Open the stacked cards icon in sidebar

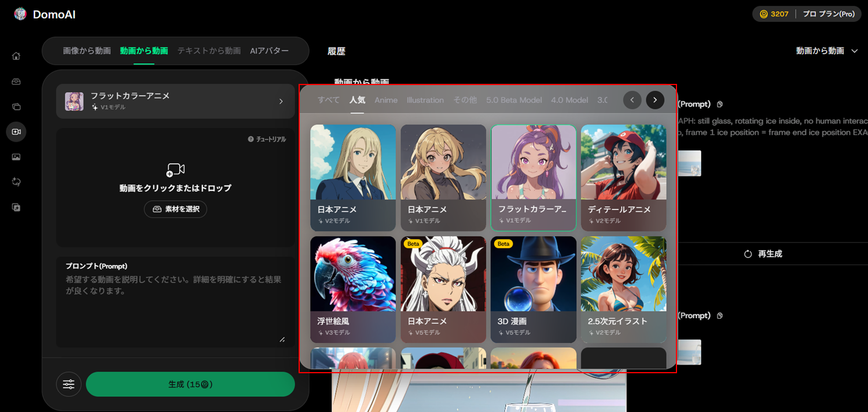tap(16, 106)
